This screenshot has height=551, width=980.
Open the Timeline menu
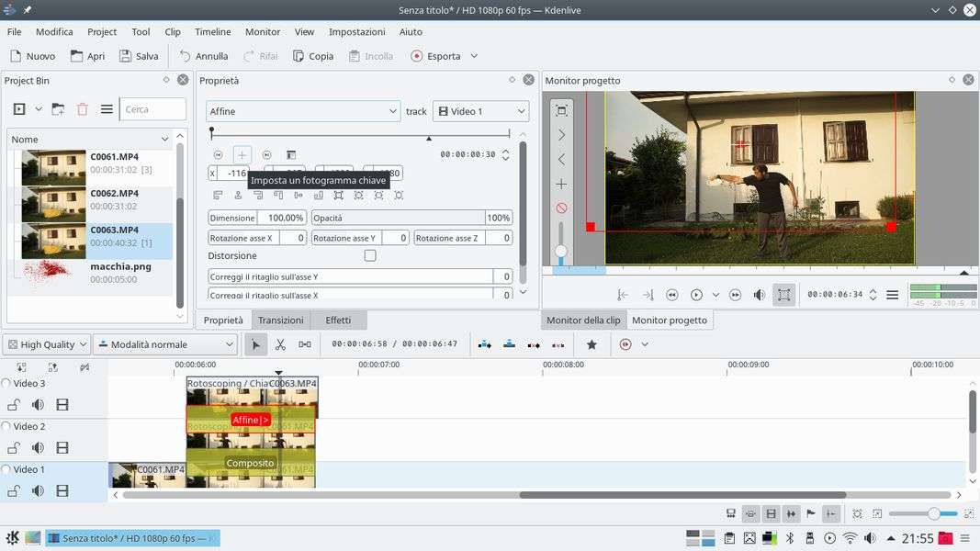pyautogui.click(x=212, y=31)
